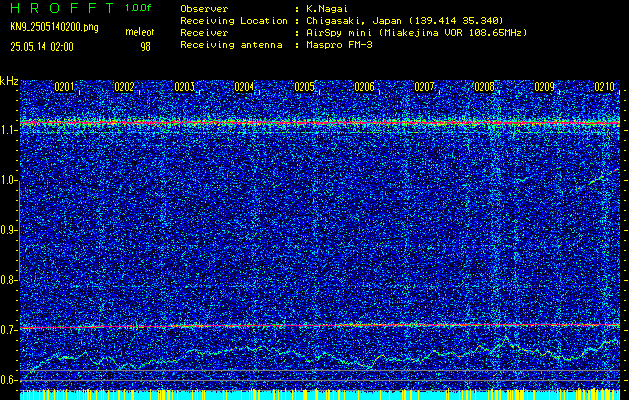Click the 0.9 frequency axis label
Image resolution: width=629 pixels, height=400 pixels.
pos(8,230)
